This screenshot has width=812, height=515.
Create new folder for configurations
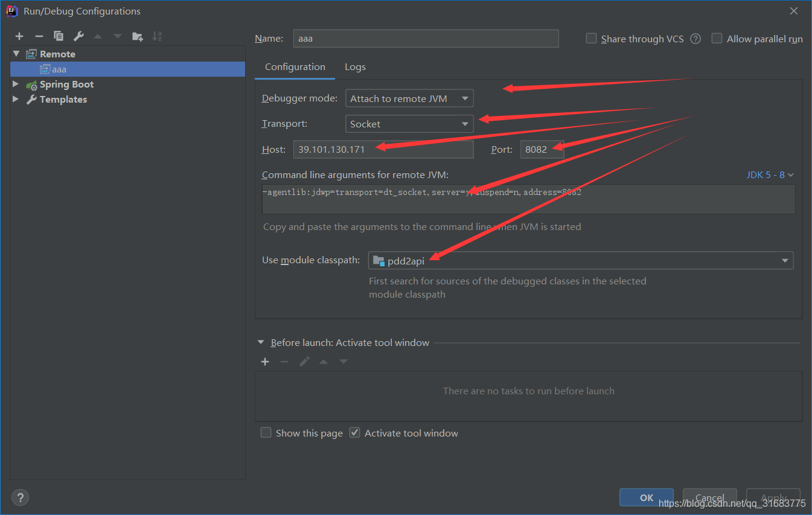[137, 36]
